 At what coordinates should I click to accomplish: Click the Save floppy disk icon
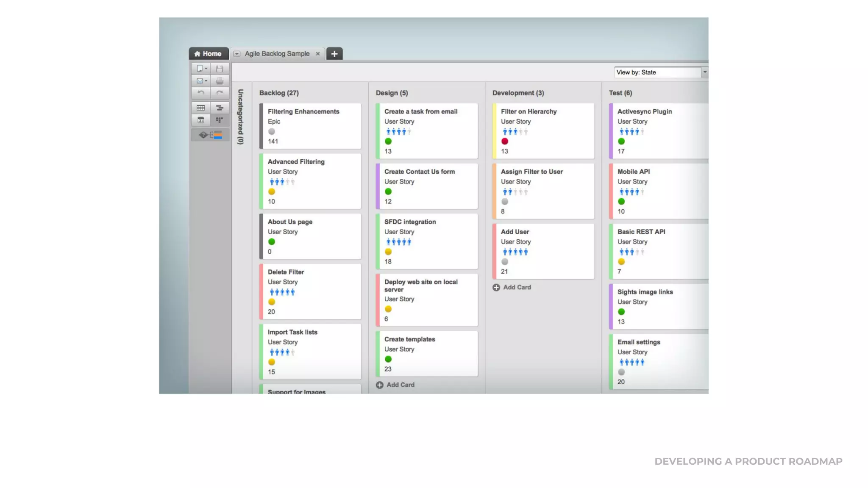coord(220,69)
